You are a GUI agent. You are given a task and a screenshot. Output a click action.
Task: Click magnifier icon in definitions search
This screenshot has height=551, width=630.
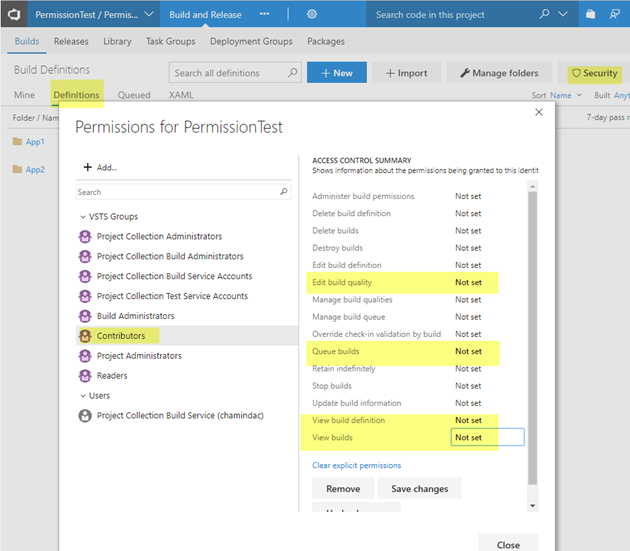tap(292, 73)
